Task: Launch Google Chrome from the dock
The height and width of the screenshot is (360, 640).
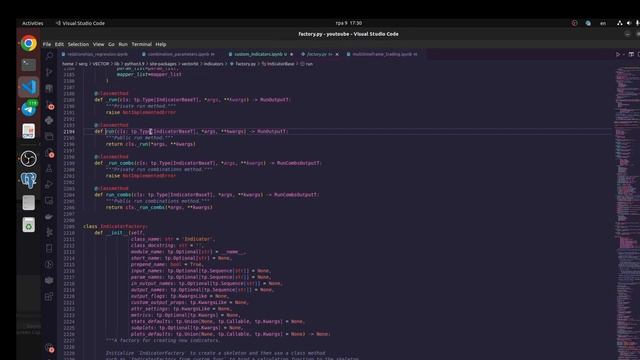Action: coord(29,43)
